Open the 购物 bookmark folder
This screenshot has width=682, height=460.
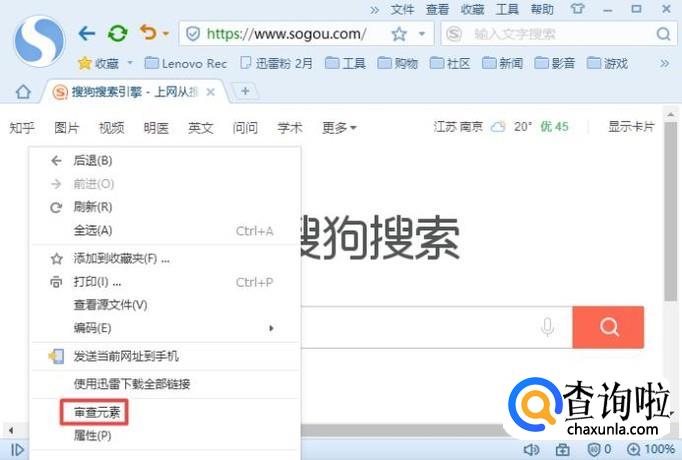[x=398, y=63]
